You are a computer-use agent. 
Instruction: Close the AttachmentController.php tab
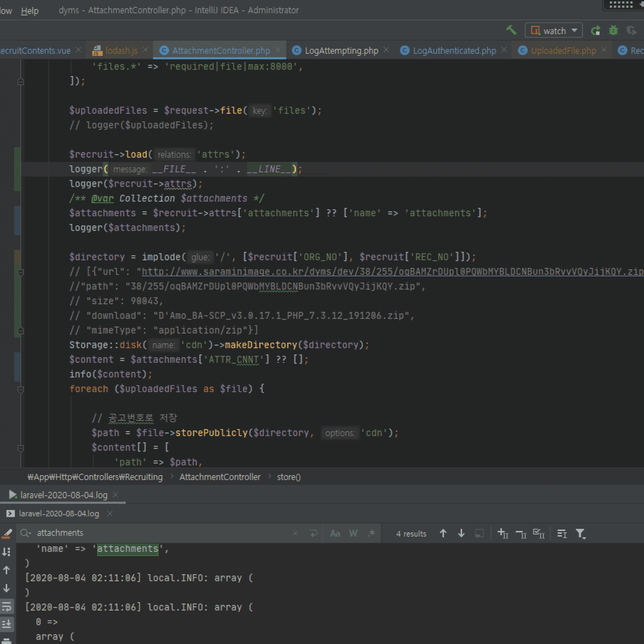point(278,50)
